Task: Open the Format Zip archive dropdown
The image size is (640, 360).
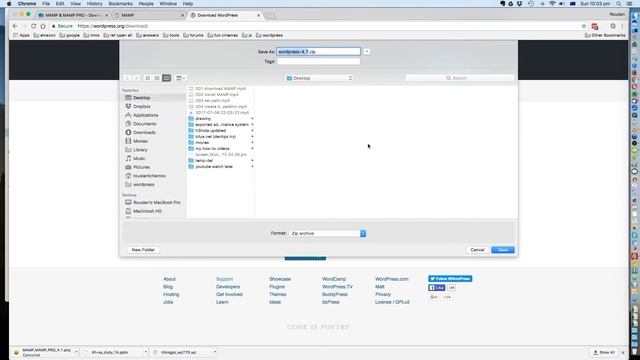Action: 327,233
